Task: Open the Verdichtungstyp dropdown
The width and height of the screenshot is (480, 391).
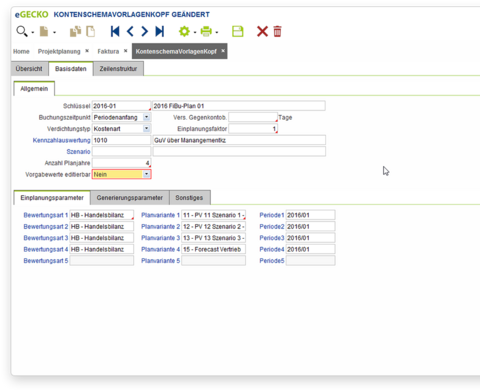Action: [146, 129]
